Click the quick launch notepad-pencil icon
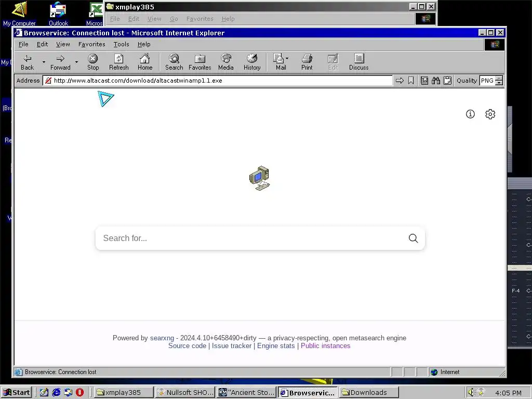The image size is (532, 399). 44,393
